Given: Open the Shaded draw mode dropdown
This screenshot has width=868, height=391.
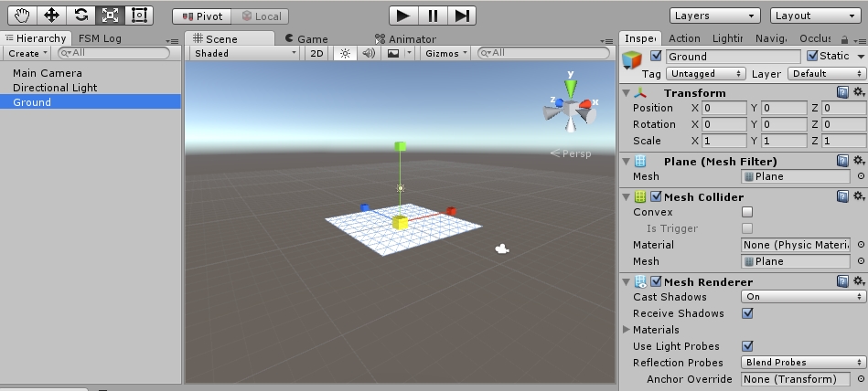Looking at the screenshot, I should 245,53.
